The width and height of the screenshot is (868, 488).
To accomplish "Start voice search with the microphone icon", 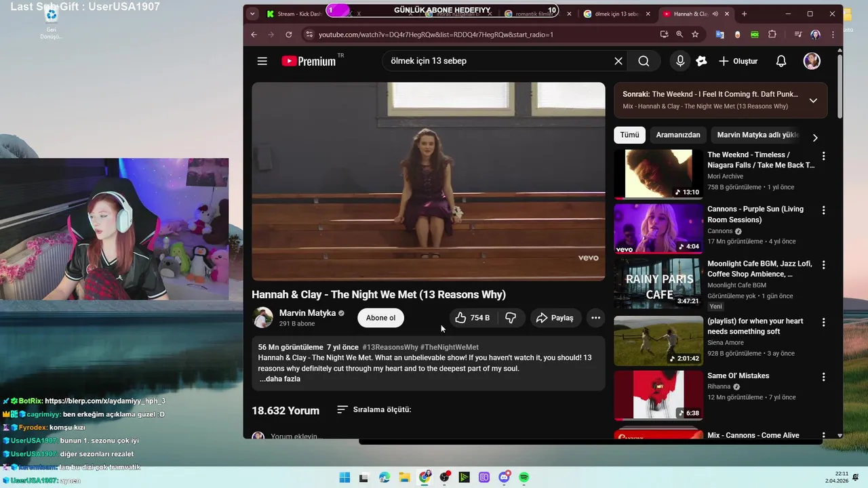I will tap(680, 61).
